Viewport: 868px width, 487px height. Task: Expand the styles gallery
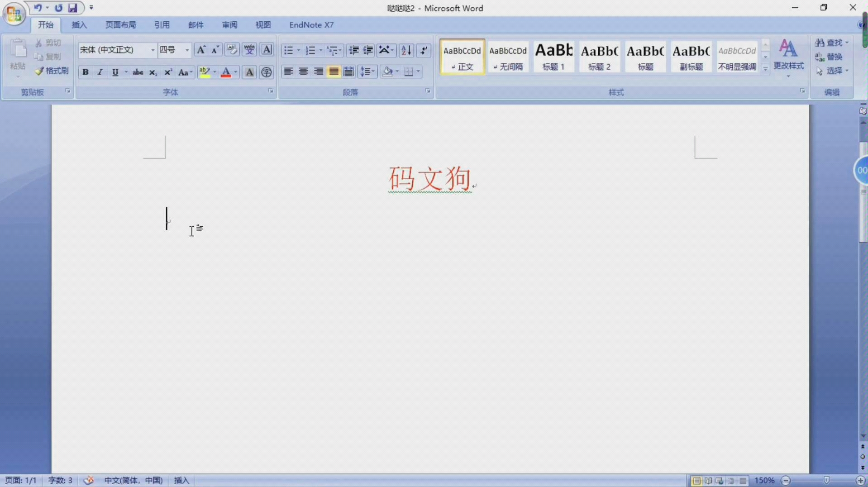click(x=765, y=69)
